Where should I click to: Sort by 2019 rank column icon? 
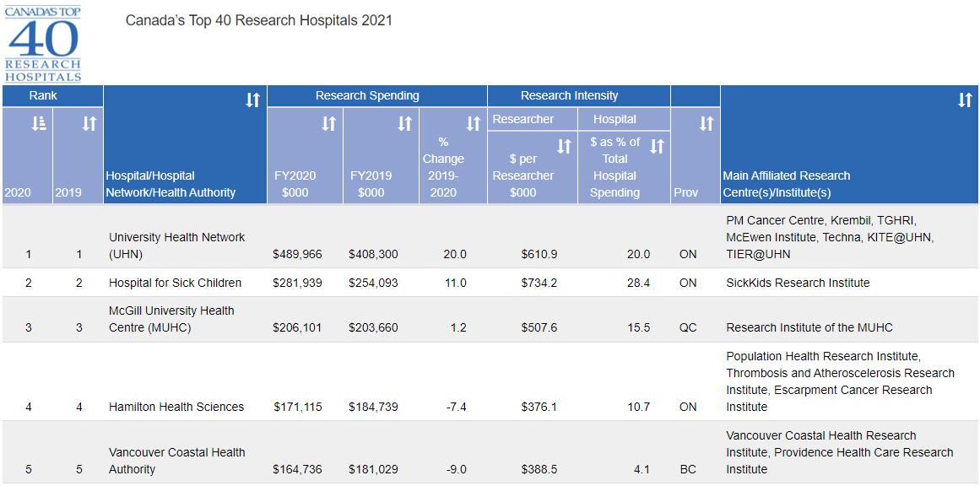coord(89,124)
